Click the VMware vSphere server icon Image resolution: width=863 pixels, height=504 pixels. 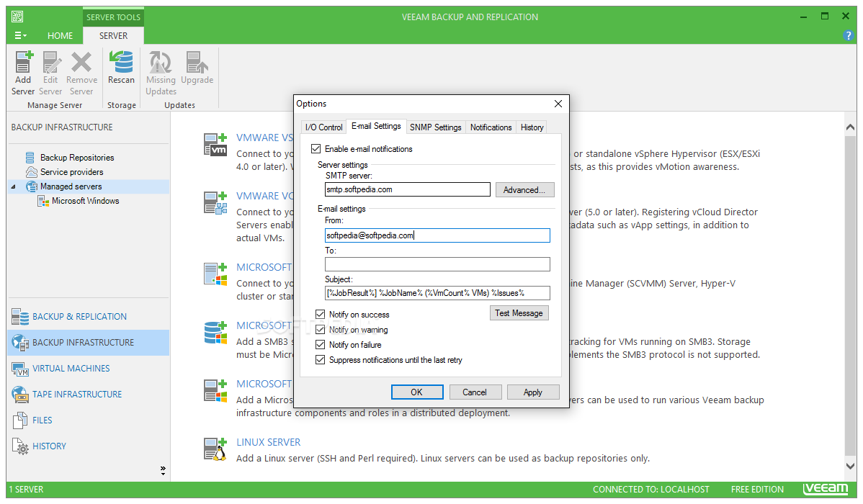(215, 144)
